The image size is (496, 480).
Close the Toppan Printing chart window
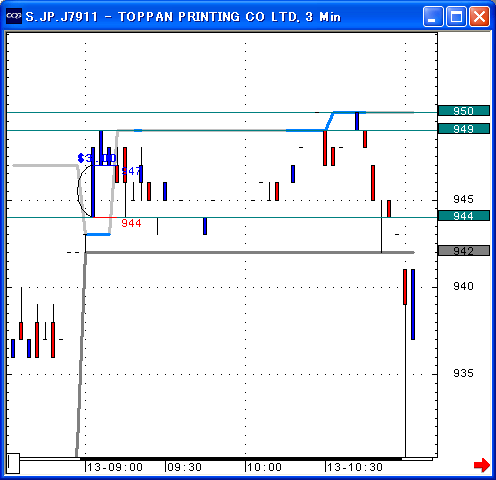tap(479, 16)
